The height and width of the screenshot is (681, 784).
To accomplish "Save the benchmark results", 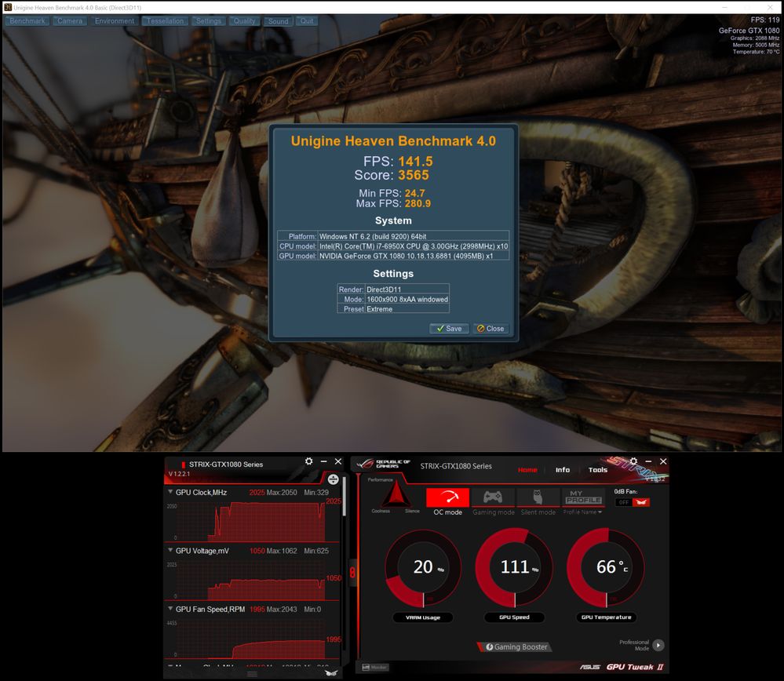I will 449,329.
